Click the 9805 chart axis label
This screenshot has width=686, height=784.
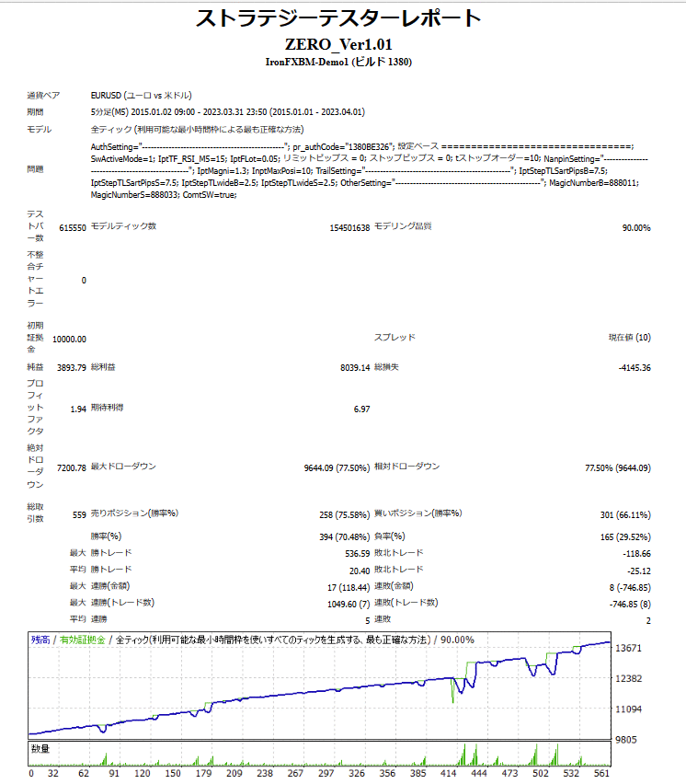[x=626, y=740]
